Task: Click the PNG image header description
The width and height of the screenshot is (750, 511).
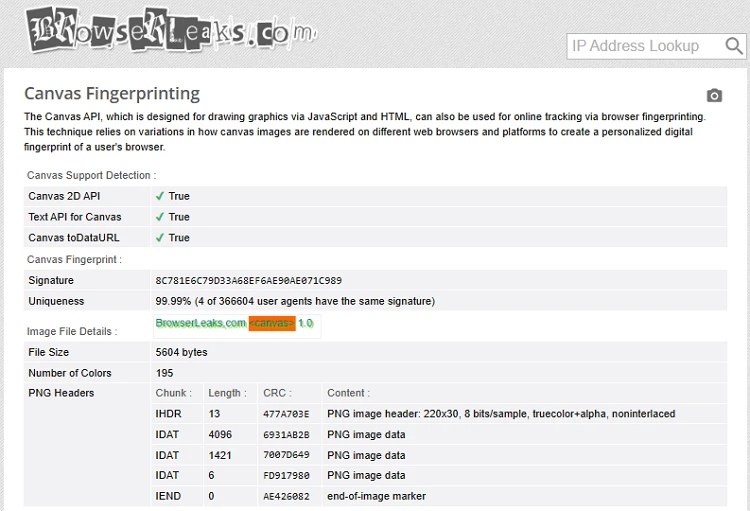Action: point(501,414)
